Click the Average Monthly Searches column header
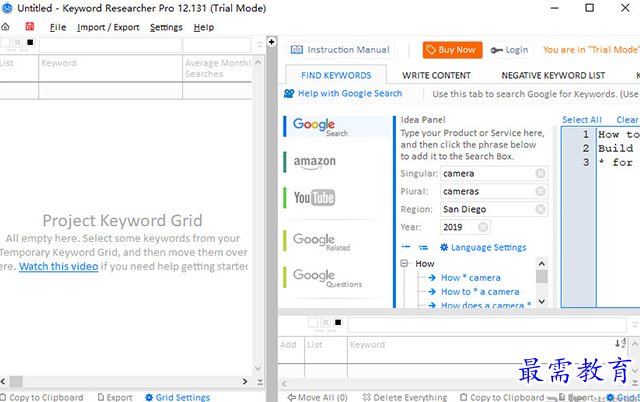640x402 pixels. click(217, 68)
